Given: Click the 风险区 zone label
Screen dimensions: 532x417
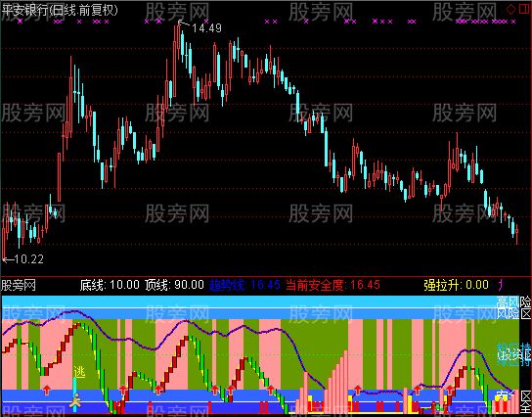Looking at the screenshot, I should pyautogui.click(x=513, y=313).
